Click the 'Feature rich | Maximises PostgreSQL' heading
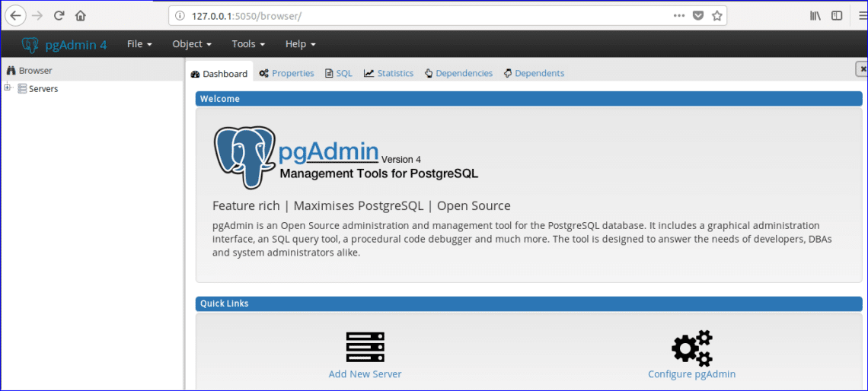The height and width of the screenshot is (391, 868). click(x=362, y=205)
